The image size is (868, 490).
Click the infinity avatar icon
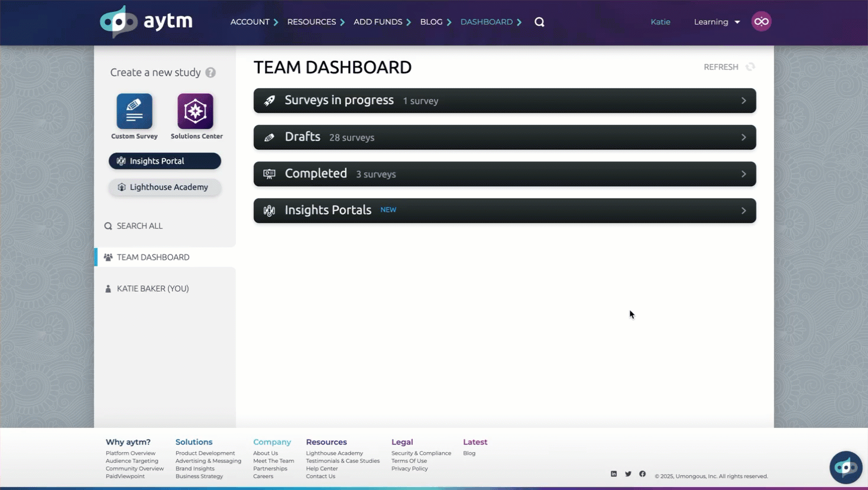coord(761,22)
